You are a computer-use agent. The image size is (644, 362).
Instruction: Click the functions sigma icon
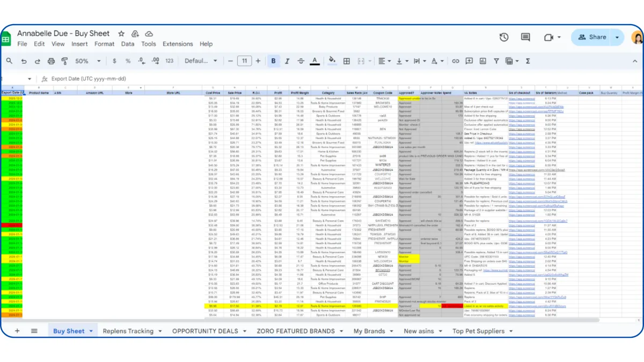pyautogui.click(x=528, y=61)
